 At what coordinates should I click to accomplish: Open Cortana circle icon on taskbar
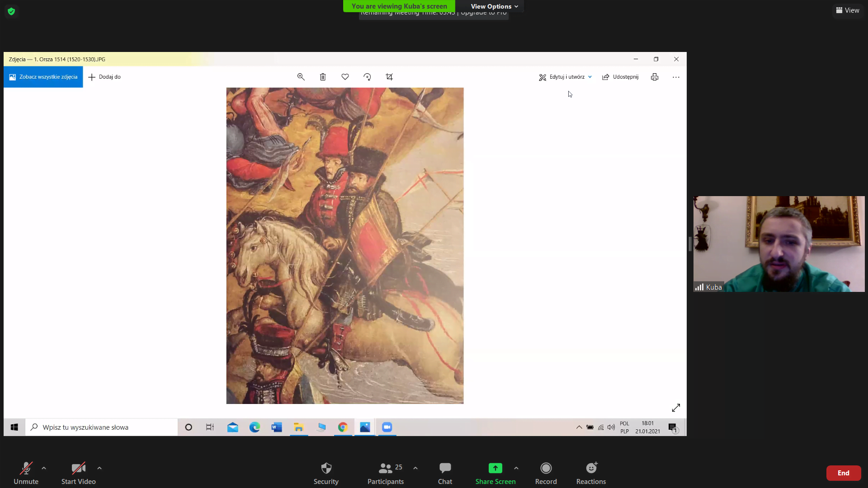(189, 427)
